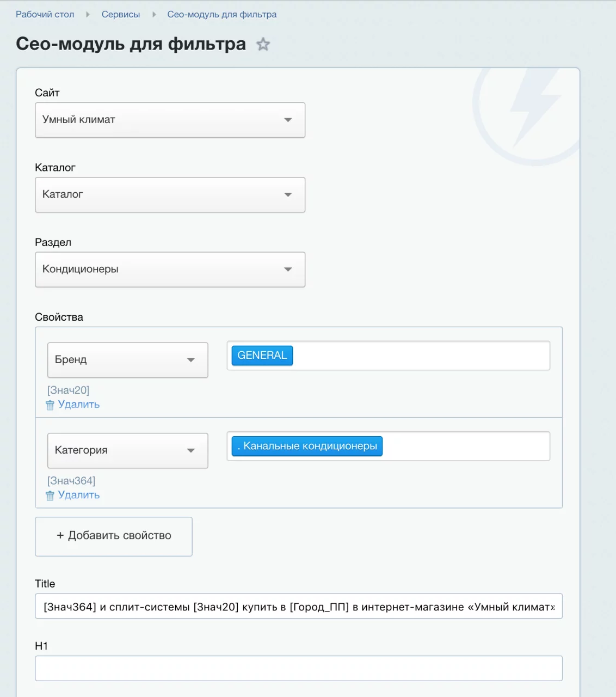Click trash icon under Категория property
Image resolution: width=616 pixels, height=697 pixels.
(50, 496)
